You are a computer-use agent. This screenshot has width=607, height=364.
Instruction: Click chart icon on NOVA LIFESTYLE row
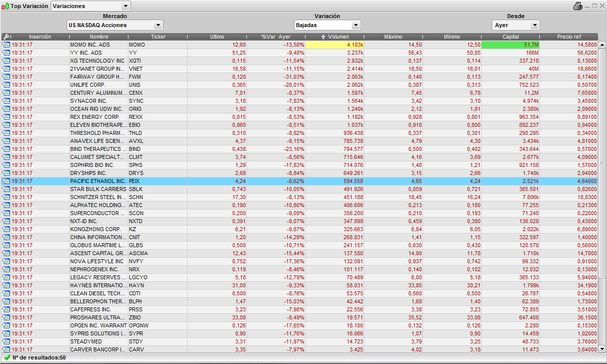6,261
